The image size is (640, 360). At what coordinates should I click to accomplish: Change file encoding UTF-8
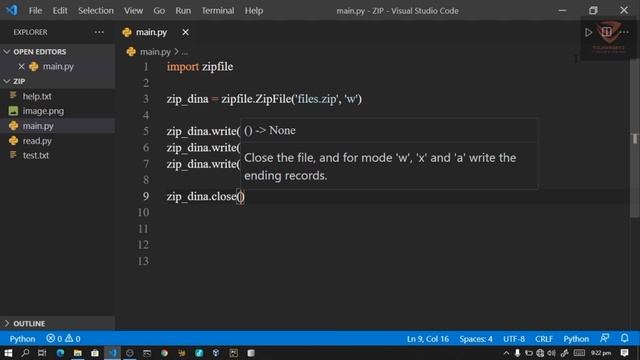pos(514,339)
